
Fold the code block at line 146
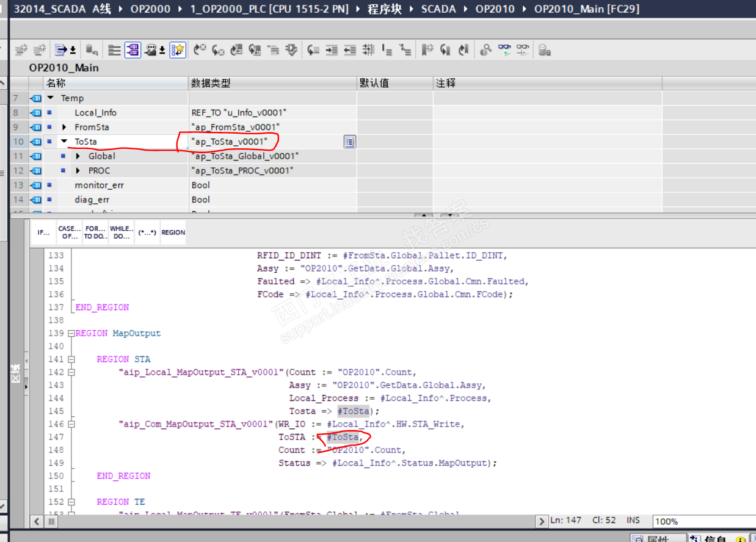(71, 424)
